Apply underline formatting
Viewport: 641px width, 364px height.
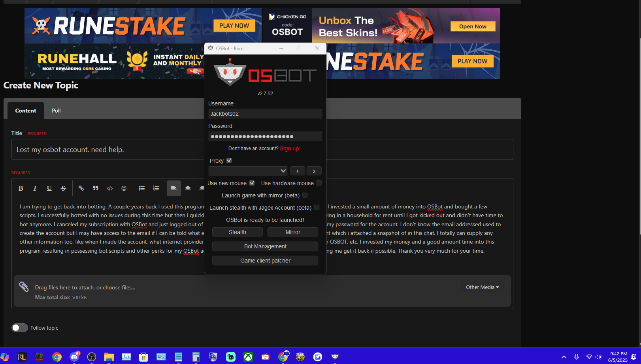click(49, 188)
